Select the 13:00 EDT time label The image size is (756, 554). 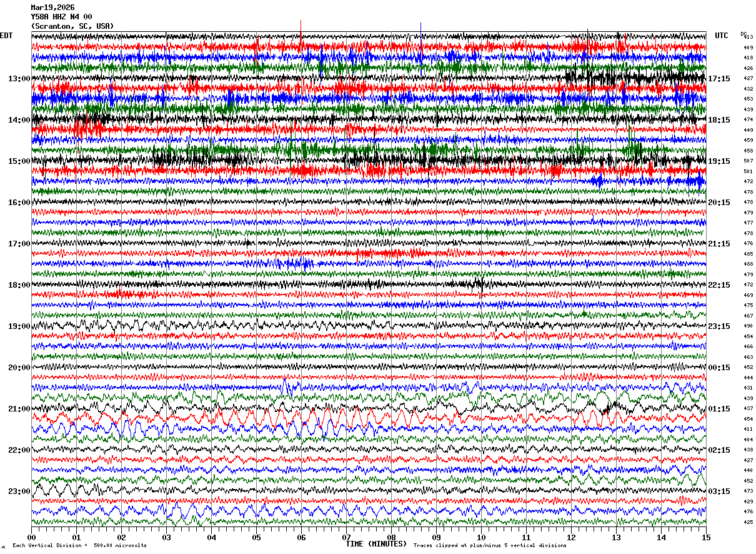tap(19, 79)
